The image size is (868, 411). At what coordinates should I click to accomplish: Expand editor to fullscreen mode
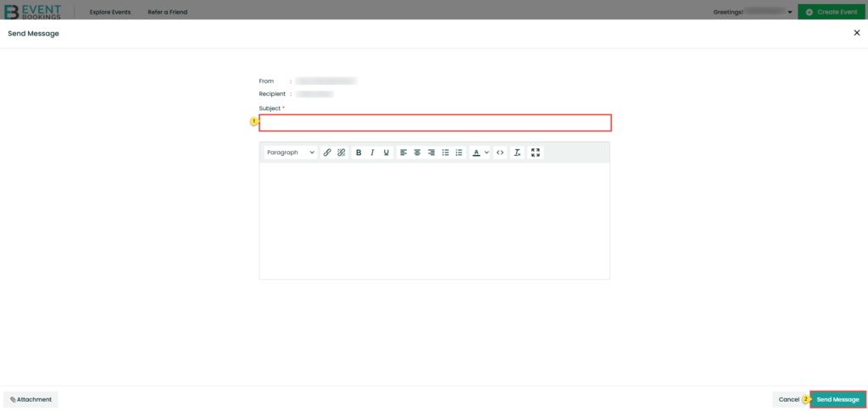click(535, 153)
